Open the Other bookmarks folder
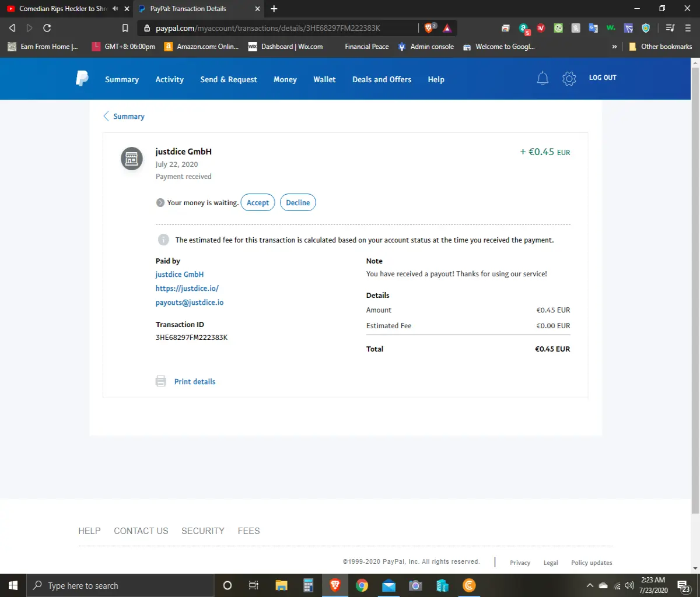This screenshot has height=597, width=700. pos(660,47)
